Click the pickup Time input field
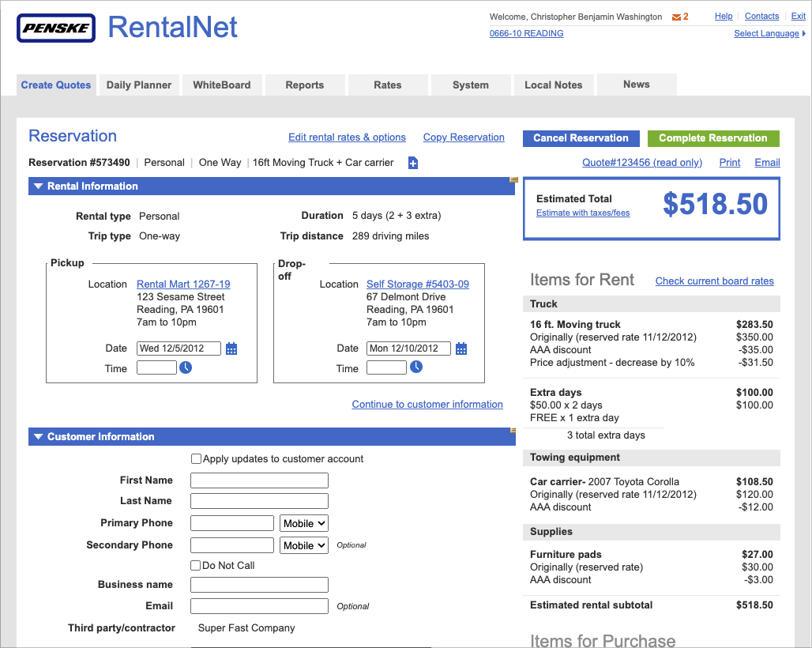This screenshot has width=812, height=648. [x=156, y=367]
